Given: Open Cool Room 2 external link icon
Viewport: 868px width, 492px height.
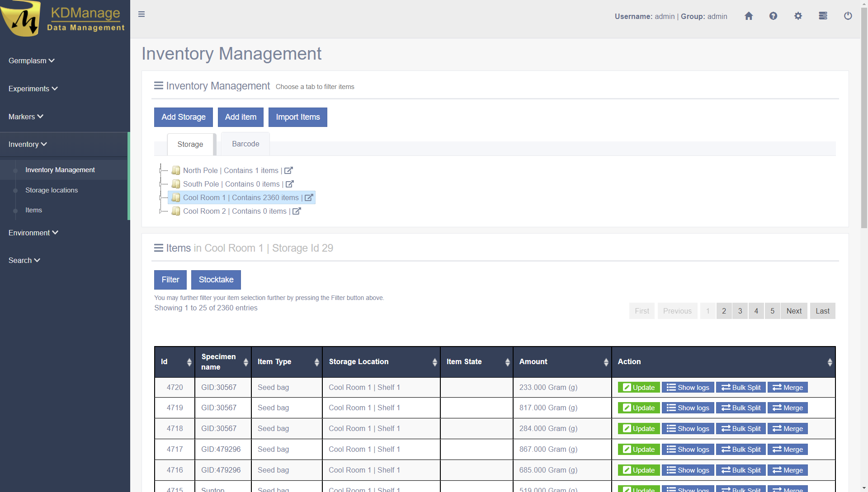Looking at the screenshot, I should (297, 211).
